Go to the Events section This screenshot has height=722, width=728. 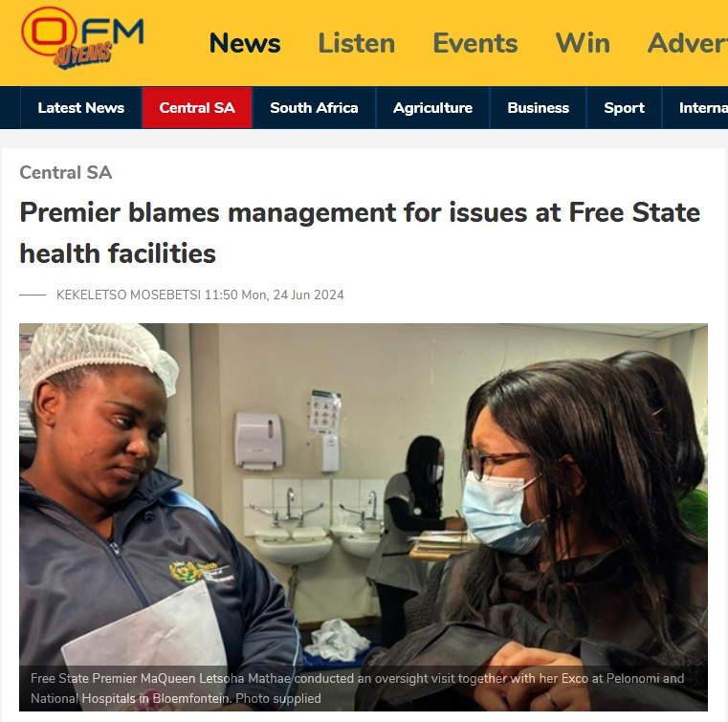pyautogui.click(x=474, y=43)
